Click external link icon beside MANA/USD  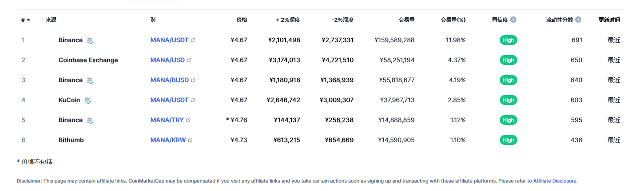click(189, 60)
